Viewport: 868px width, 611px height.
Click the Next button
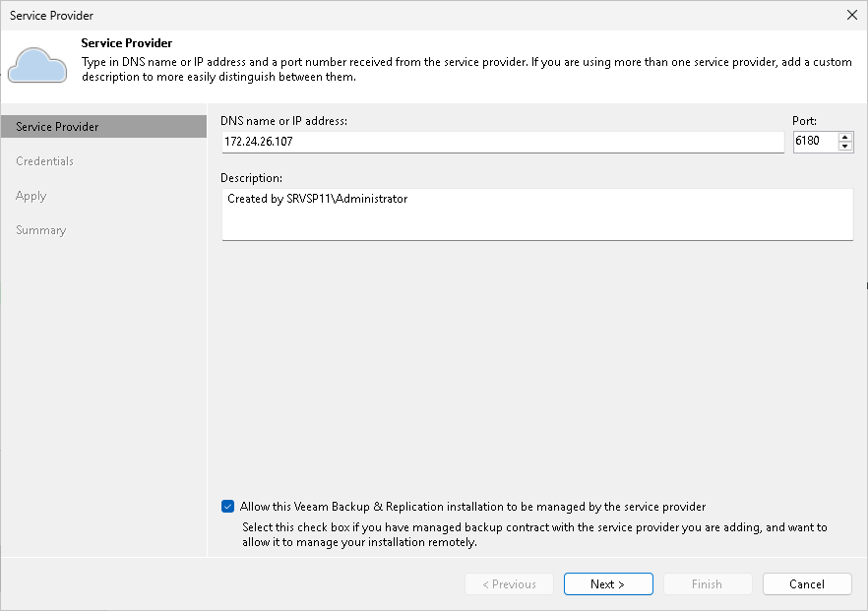pyautogui.click(x=608, y=583)
